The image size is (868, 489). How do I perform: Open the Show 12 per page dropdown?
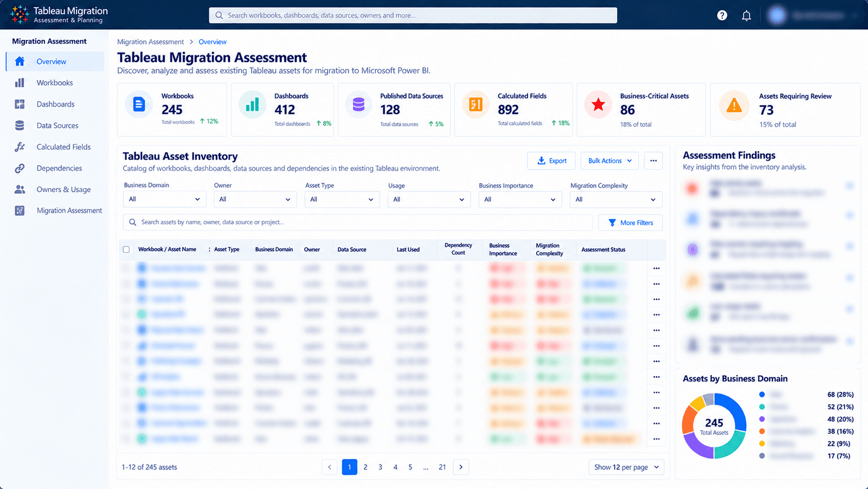pos(626,467)
